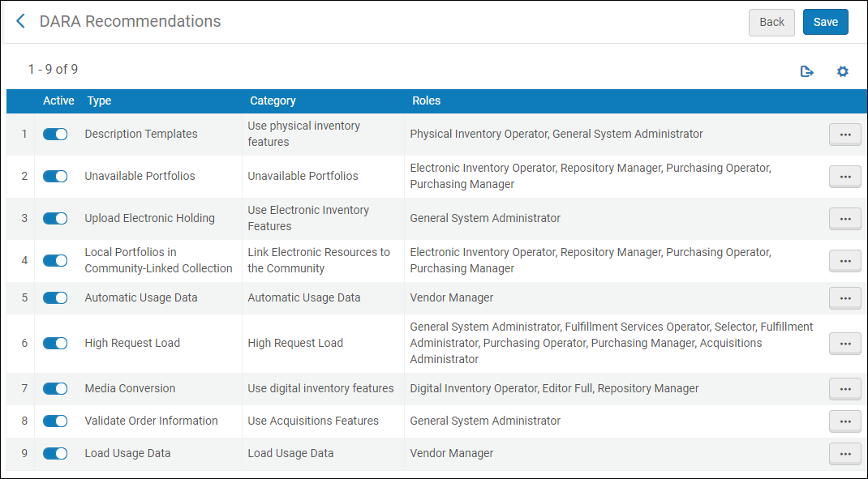Switch off Load Usage Data
Screen dimensions: 868x479
[x=55, y=454]
